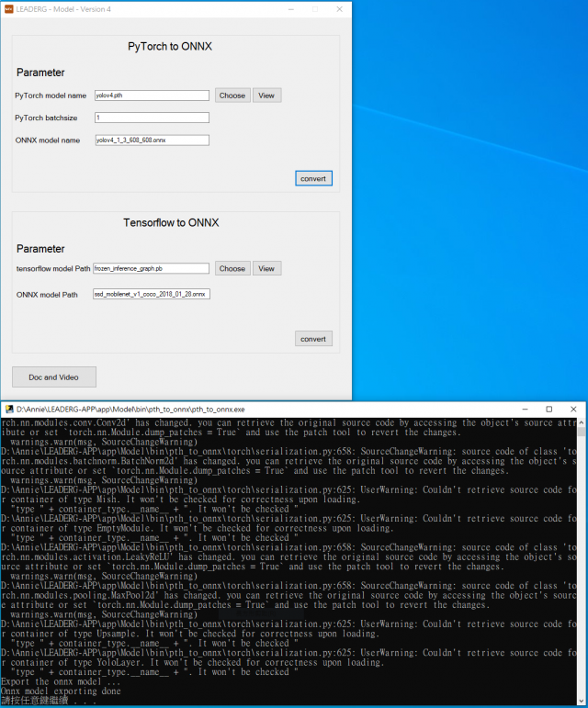Minimize the pth_to_onnx console window

[x=524, y=409]
